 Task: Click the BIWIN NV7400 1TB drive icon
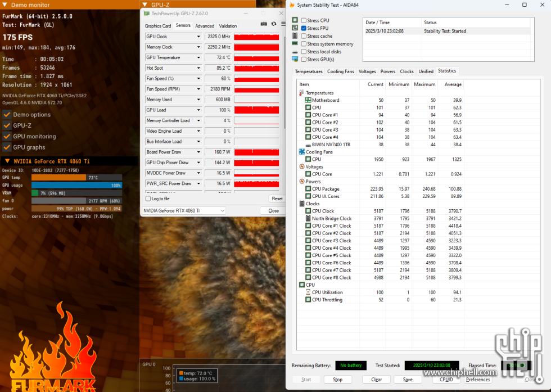(308, 145)
